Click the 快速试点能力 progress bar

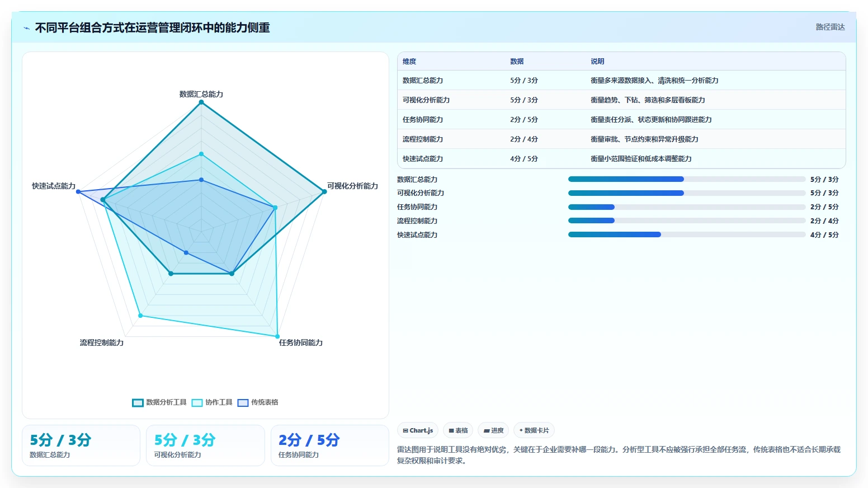coord(687,234)
